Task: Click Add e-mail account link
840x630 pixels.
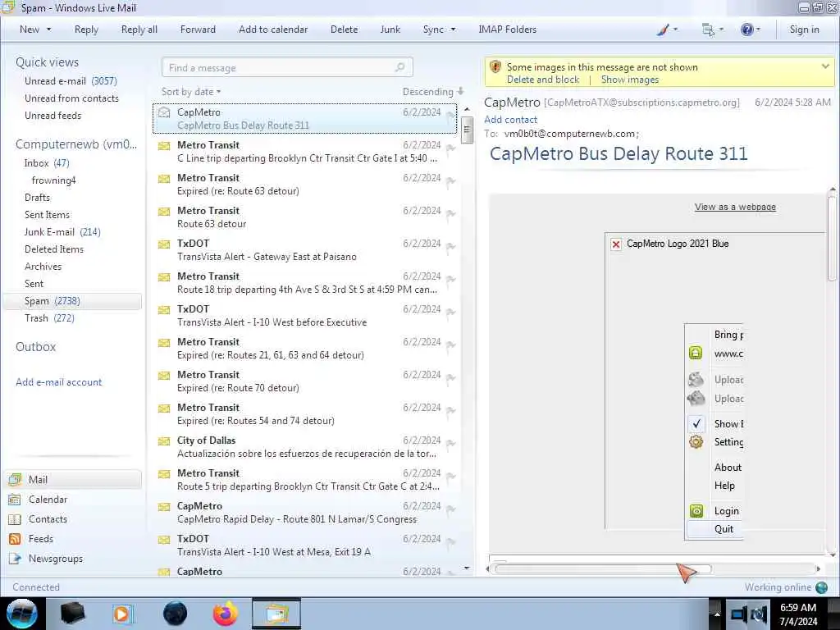Action: (x=58, y=382)
